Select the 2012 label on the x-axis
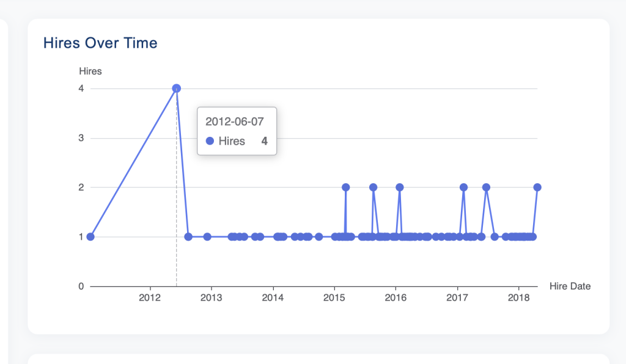The width and height of the screenshot is (626, 364). pos(150,298)
